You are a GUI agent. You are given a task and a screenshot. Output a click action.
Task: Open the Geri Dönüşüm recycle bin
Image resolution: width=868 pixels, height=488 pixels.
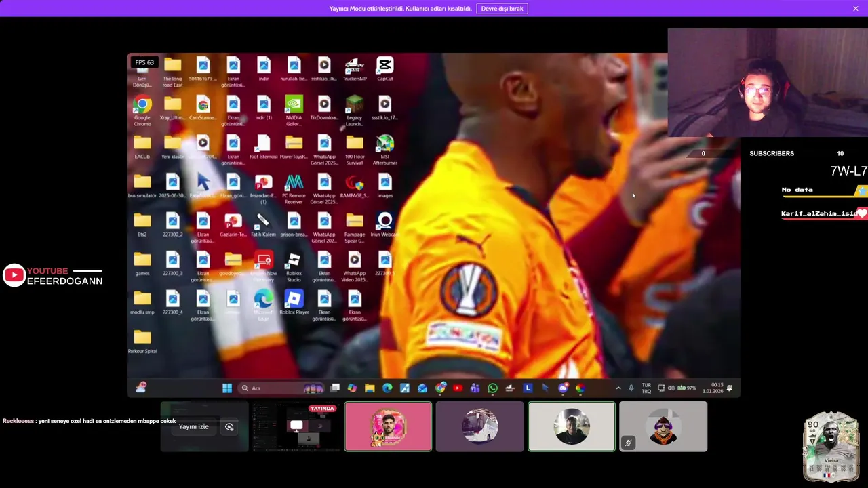142,73
